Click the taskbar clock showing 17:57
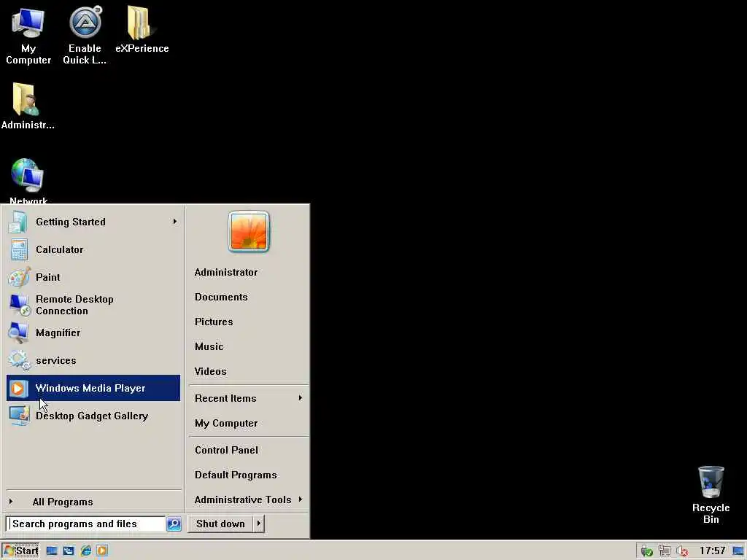 point(712,551)
